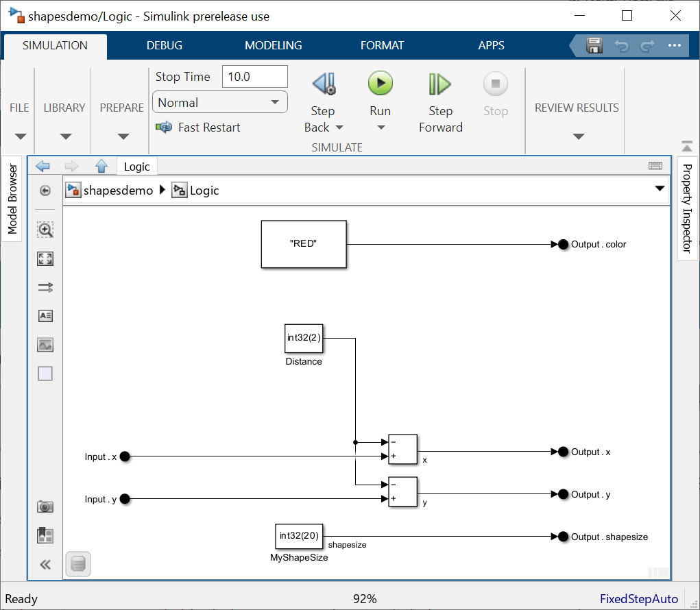Click the Stop Time input field
This screenshot has width=700, height=610.
tap(255, 77)
